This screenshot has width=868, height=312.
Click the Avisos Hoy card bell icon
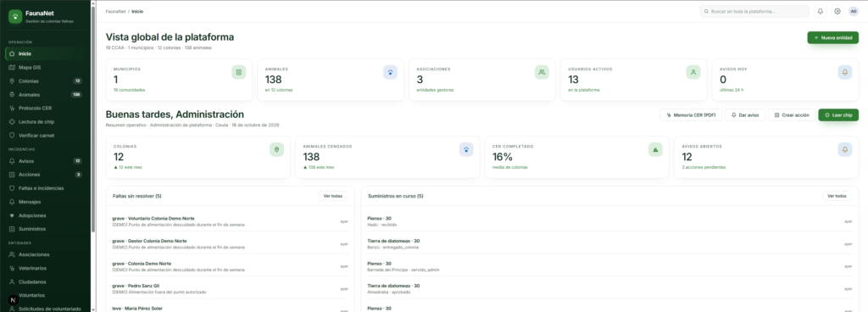(845, 72)
